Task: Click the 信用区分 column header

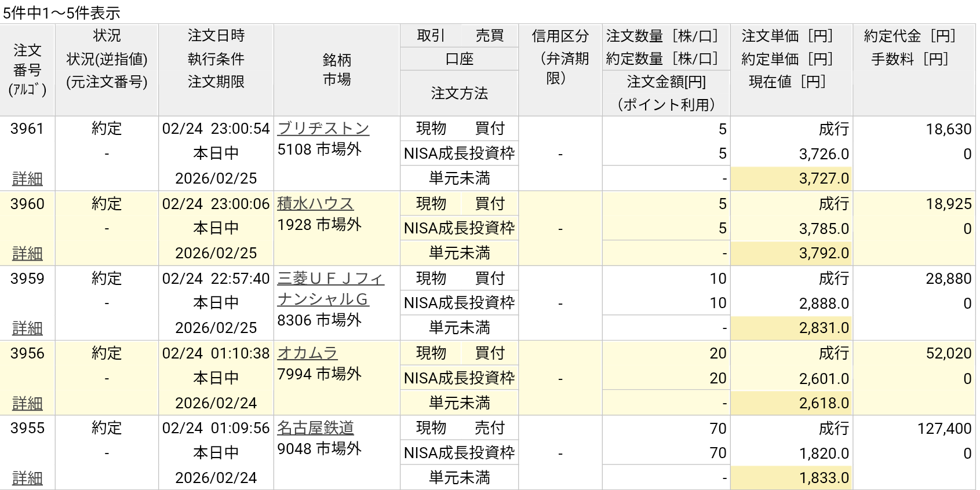Action: pyautogui.click(x=560, y=36)
